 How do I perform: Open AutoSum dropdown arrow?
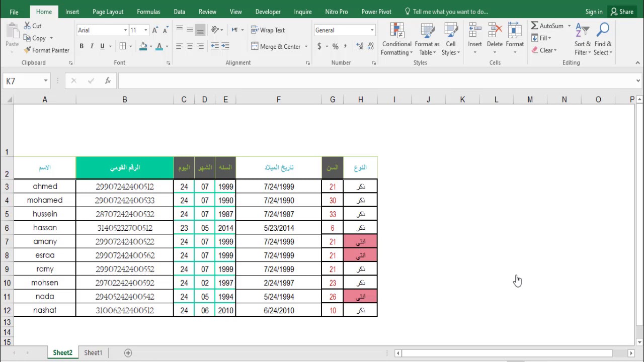coord(570,26)
